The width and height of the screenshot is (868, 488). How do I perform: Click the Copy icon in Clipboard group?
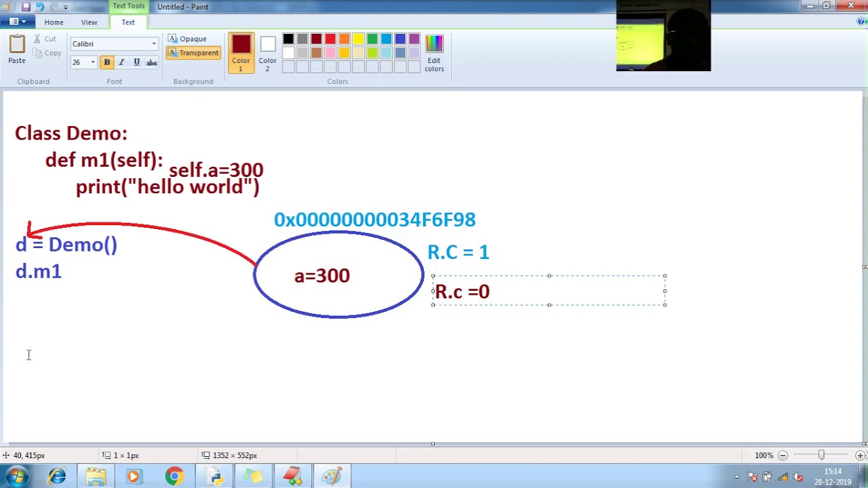(x=37, y=53)
